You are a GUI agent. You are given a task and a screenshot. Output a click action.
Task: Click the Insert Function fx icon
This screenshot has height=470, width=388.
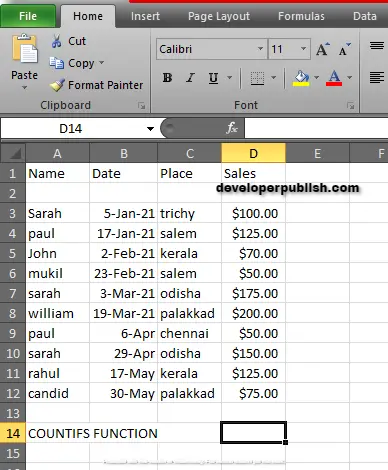coord(232,128)
